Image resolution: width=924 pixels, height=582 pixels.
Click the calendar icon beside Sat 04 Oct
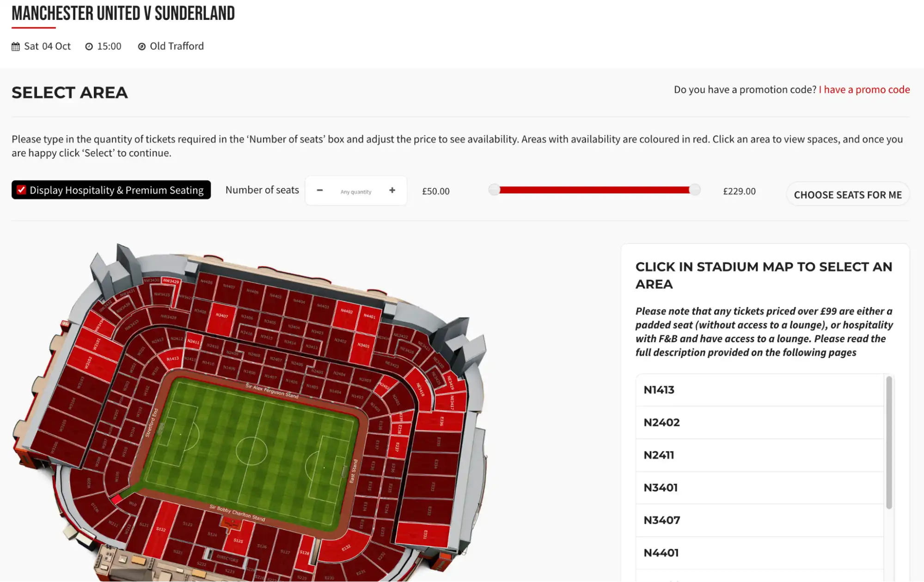click(x=15, y=46)
